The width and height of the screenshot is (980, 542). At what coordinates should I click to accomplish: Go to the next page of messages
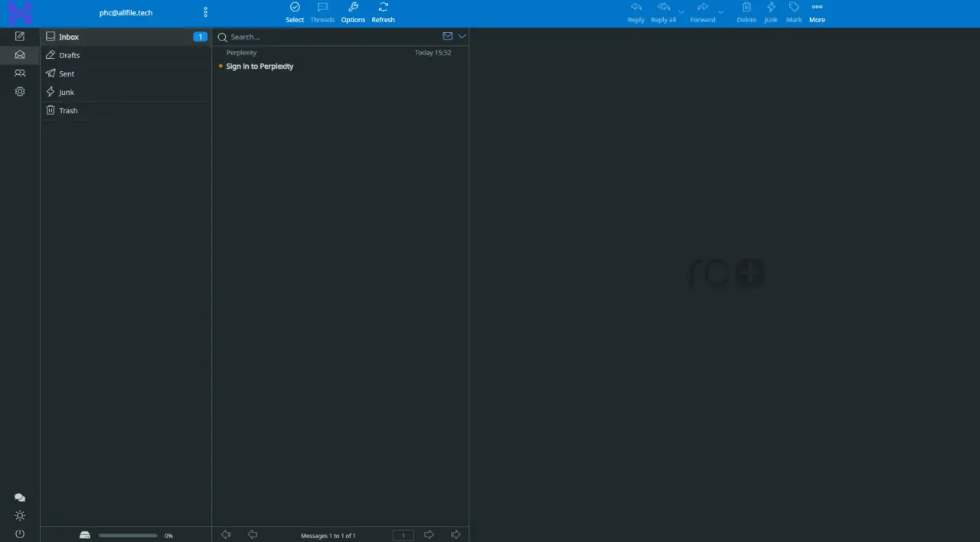click(429, 534)
